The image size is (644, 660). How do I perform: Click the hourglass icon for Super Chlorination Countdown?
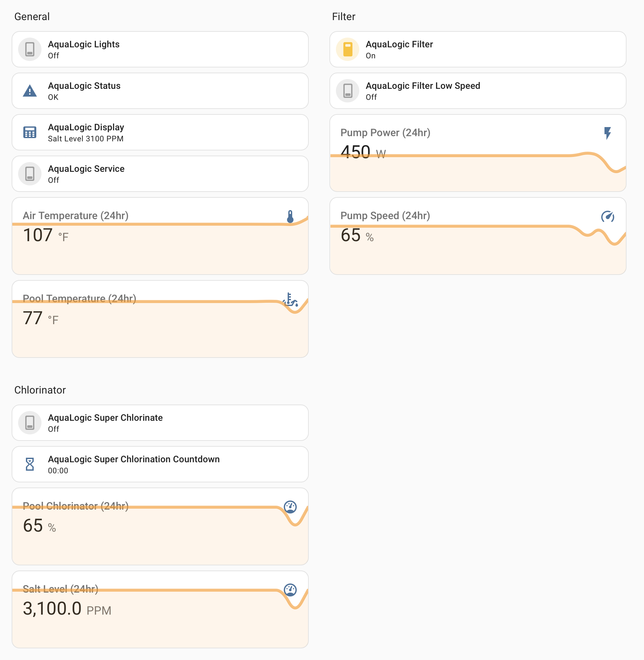(30, 464)
